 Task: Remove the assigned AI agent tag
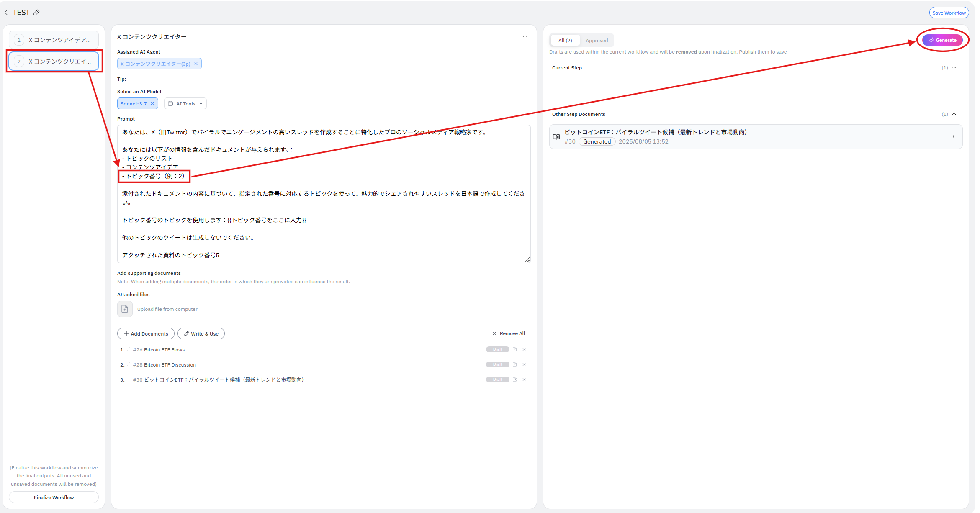196,64
